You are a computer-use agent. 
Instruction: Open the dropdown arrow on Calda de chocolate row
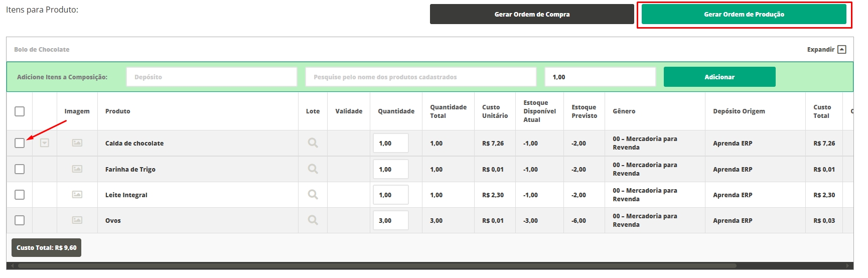coord(45,143)
